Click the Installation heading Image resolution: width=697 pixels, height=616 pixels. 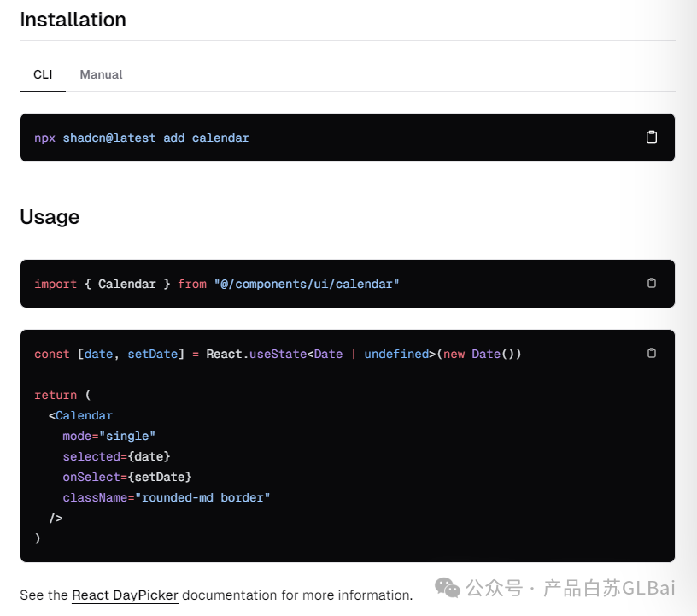73,20
